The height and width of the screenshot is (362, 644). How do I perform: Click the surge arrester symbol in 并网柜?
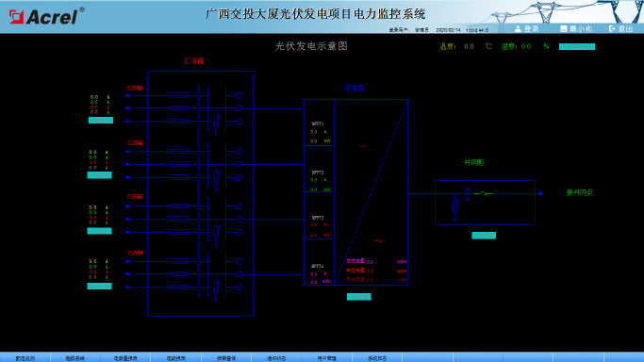tap(455, 208)
